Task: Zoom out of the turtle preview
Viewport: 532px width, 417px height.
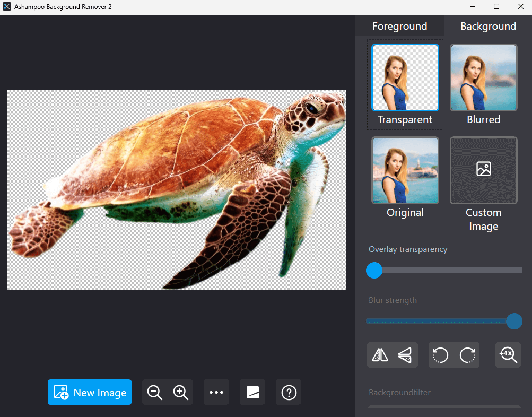Action: (155, 393)
